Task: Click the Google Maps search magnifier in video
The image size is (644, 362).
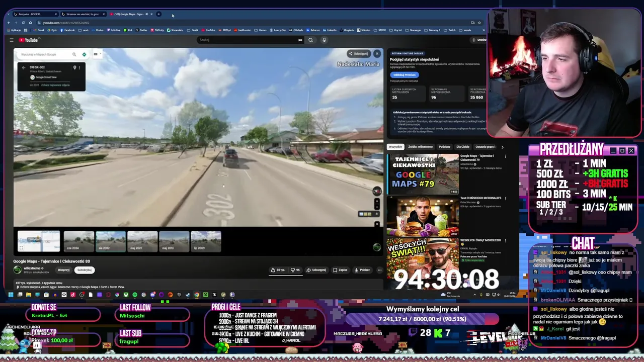Action: [x=74, y=54]
